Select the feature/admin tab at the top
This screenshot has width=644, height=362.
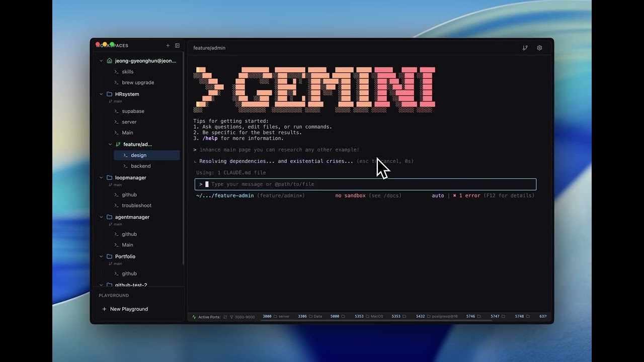[209, 47]
